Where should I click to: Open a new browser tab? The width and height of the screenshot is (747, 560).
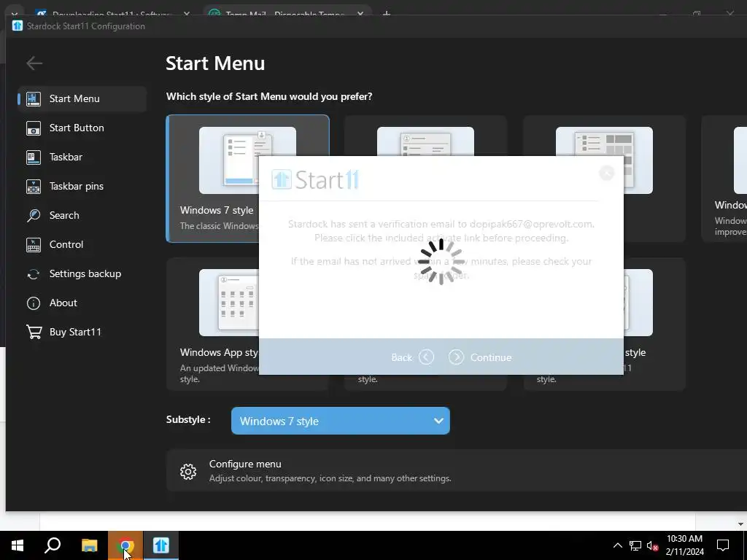point(387,14)
